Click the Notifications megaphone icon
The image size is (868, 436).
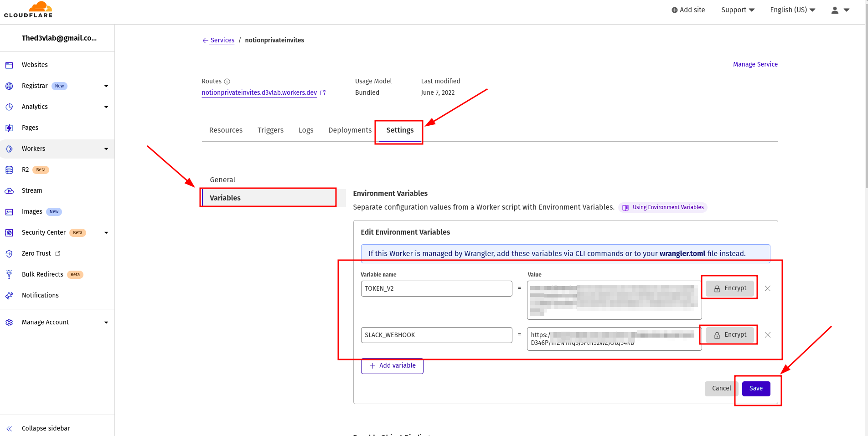[x=9, y=296]
